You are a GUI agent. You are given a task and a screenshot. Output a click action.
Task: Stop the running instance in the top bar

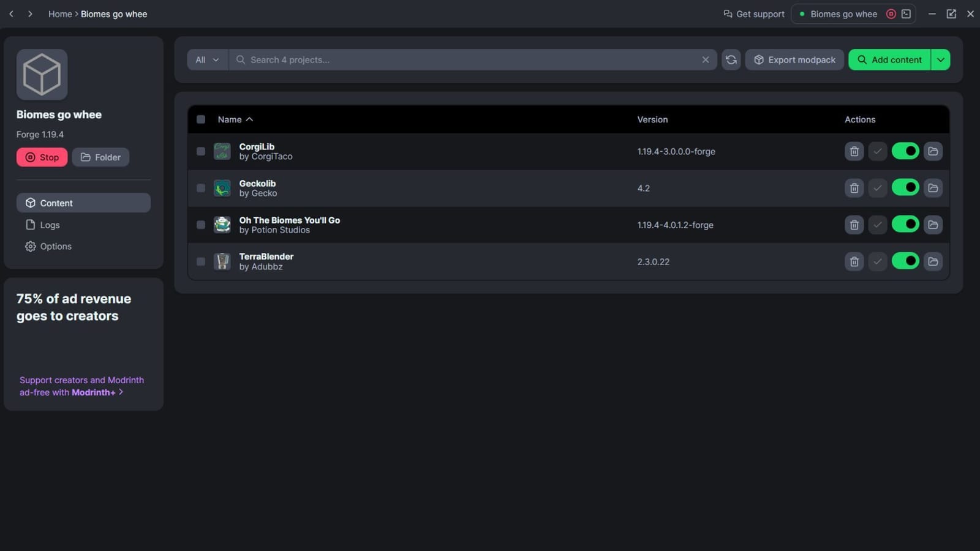891,14
